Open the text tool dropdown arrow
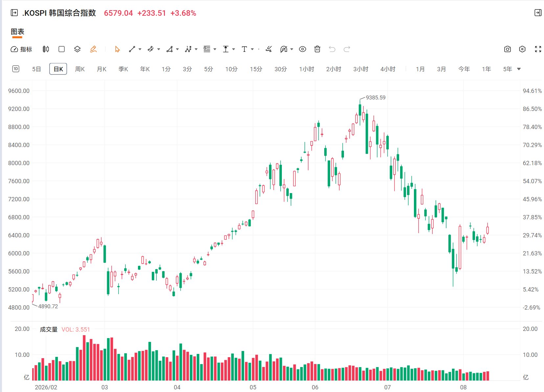 [252, 49]
